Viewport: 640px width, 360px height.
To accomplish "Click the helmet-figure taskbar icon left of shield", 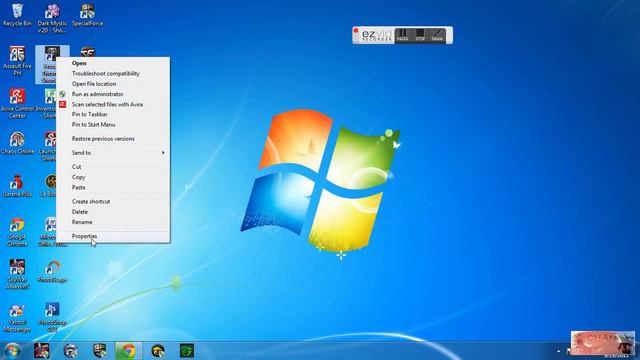I will pos(71,351).
